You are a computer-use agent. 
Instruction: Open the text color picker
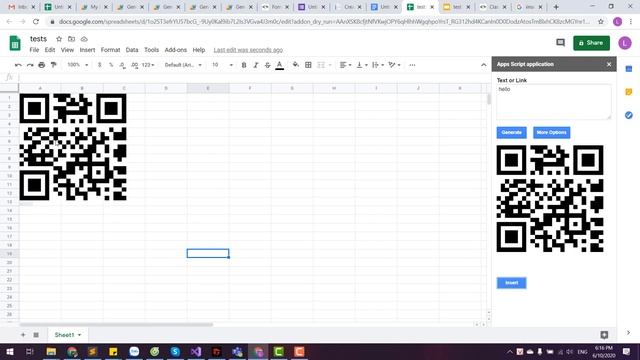pyautogui.click(x=280, y=65)
